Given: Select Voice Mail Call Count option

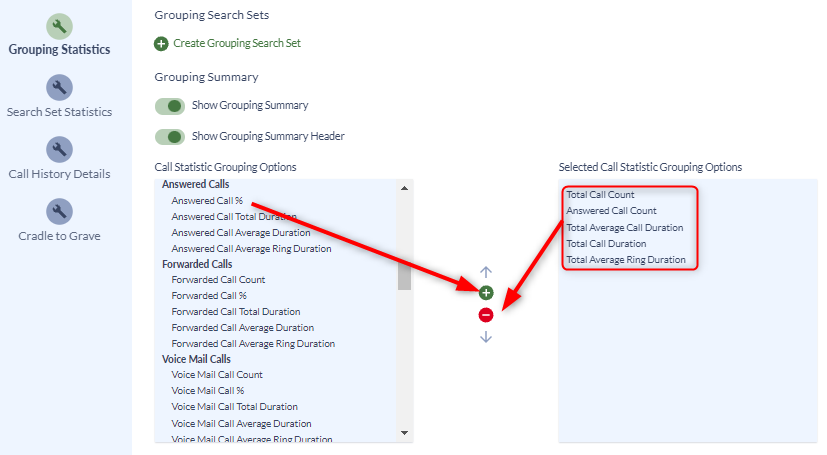Looking at the screenshot, I should click(x=217, y=375).
